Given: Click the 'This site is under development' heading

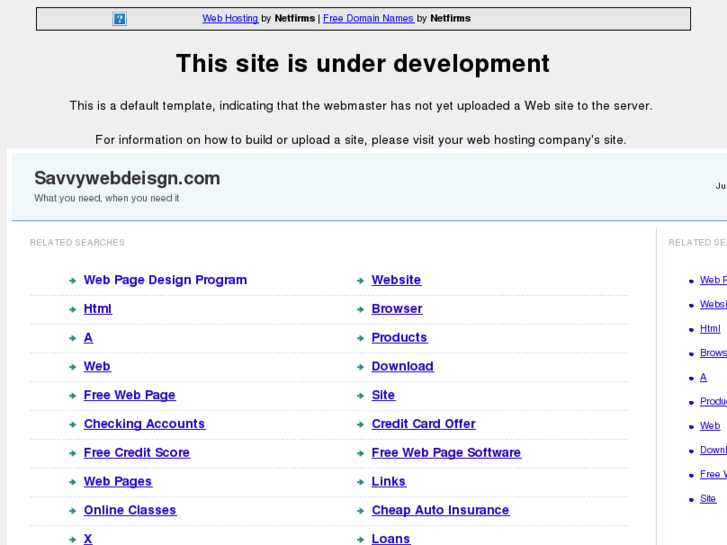Looking at the screenshot, I should [x=363, y=64].
